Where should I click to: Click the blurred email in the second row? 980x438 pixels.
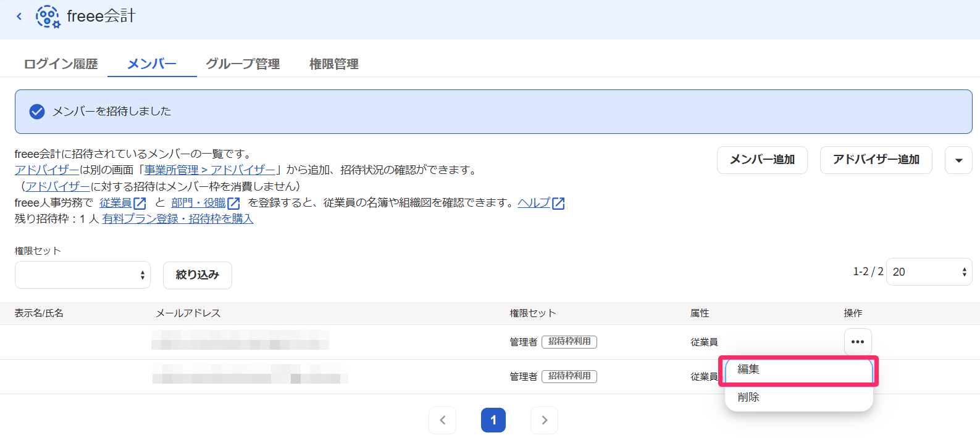[250, 374]
